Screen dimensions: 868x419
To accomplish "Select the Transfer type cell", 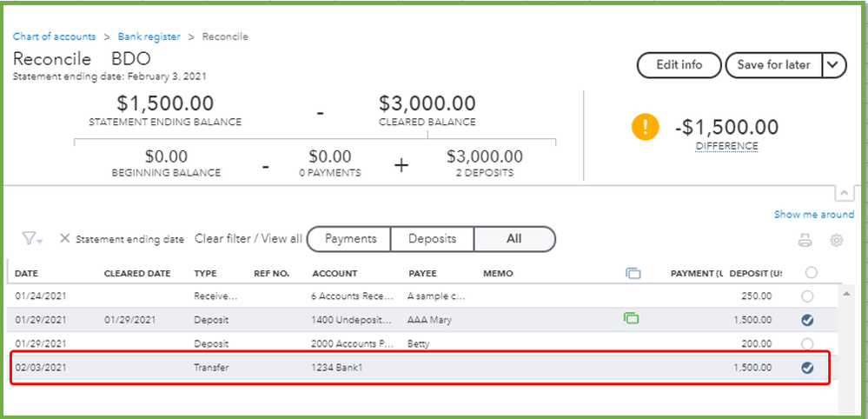I will click(211, 367).
